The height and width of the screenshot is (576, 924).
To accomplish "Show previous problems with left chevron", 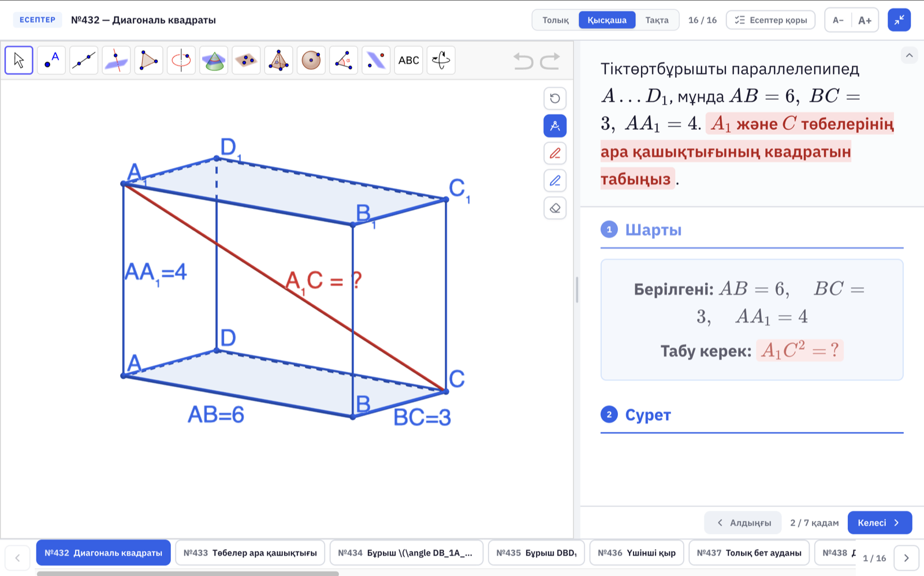I will click(17, 558).
